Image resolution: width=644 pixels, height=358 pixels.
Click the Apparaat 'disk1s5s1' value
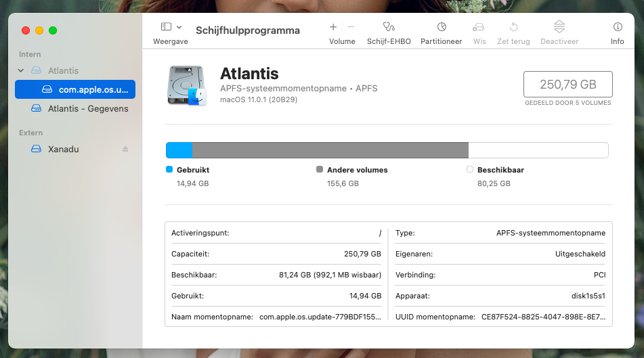(588, 296)
